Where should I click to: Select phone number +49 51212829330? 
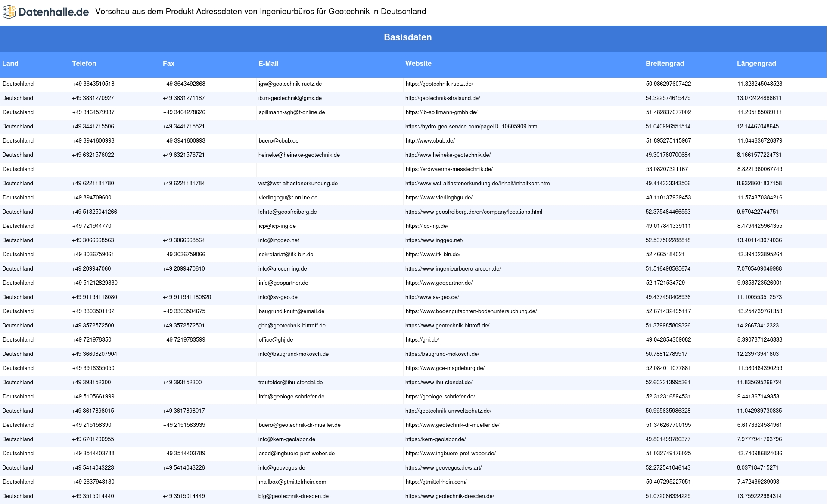point(95,283)
